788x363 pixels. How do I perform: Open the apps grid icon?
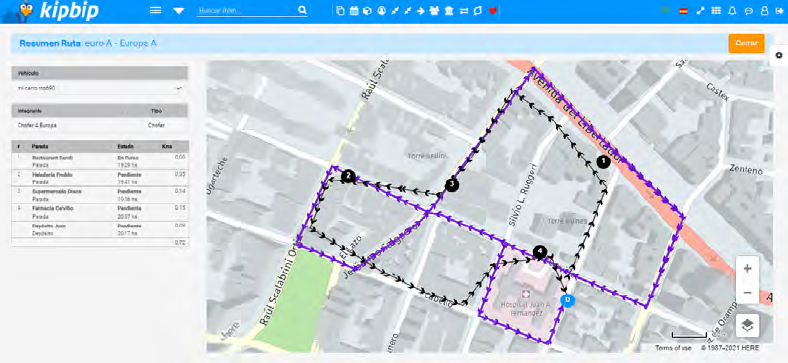point(716,11)
